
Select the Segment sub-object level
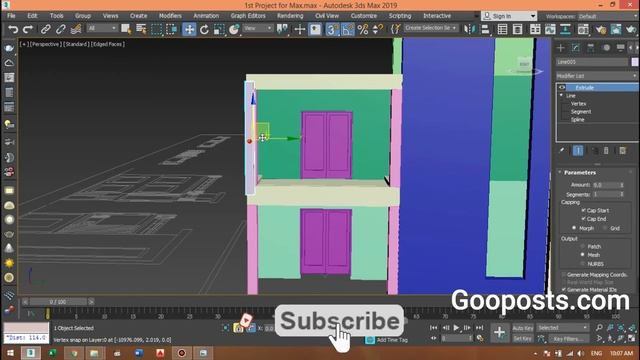[581, 111]
